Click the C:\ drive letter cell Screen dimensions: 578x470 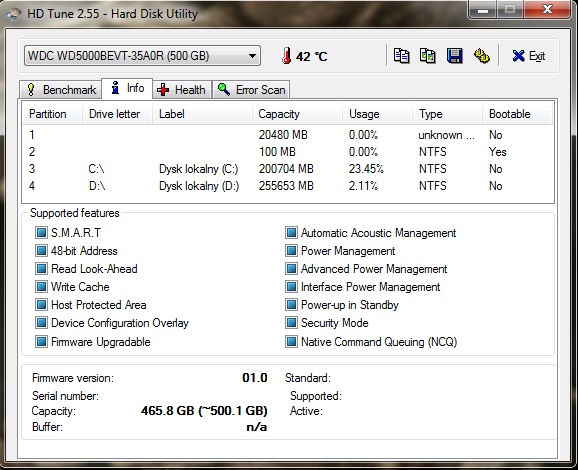click(x=97, y=169)
